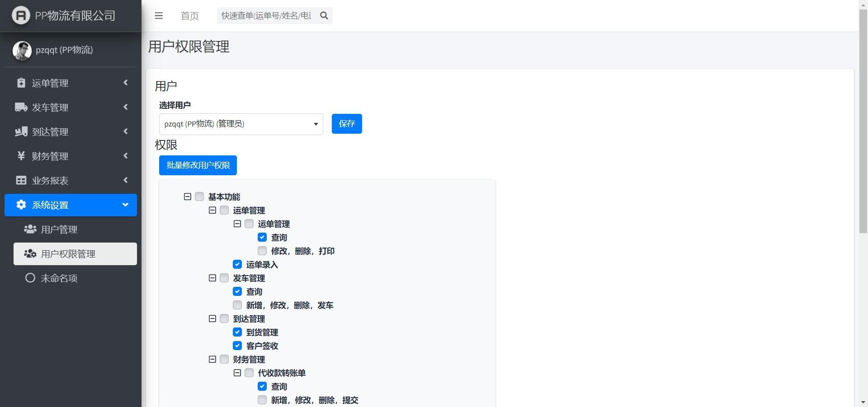
Task: Check the 修改，删除，打印 checkbox
Action: [x=262, y=251]
